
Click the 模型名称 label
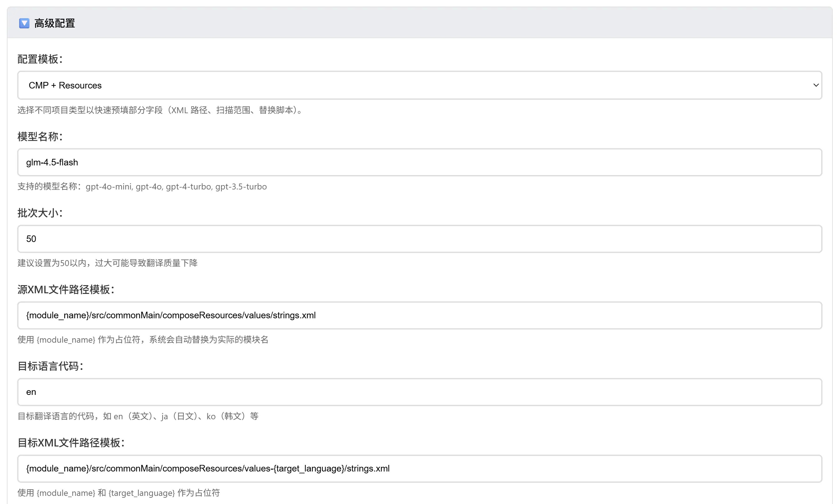click(x=40, y=137)
